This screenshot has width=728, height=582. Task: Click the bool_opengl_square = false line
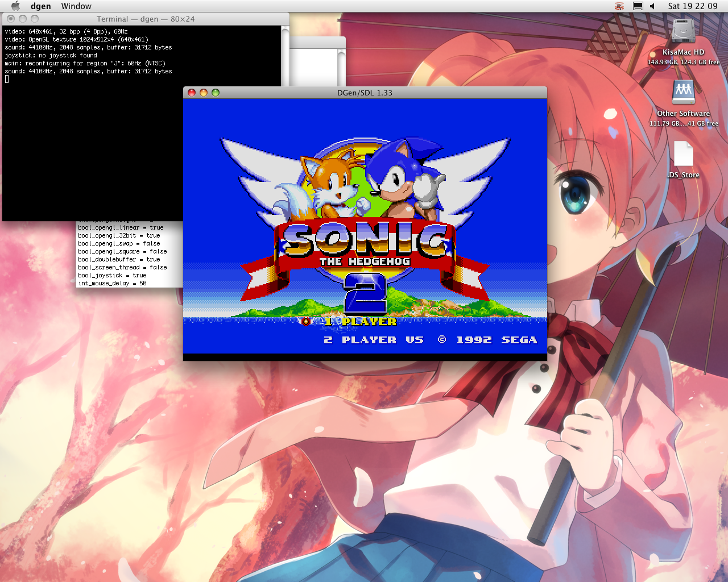click(122, 251)
